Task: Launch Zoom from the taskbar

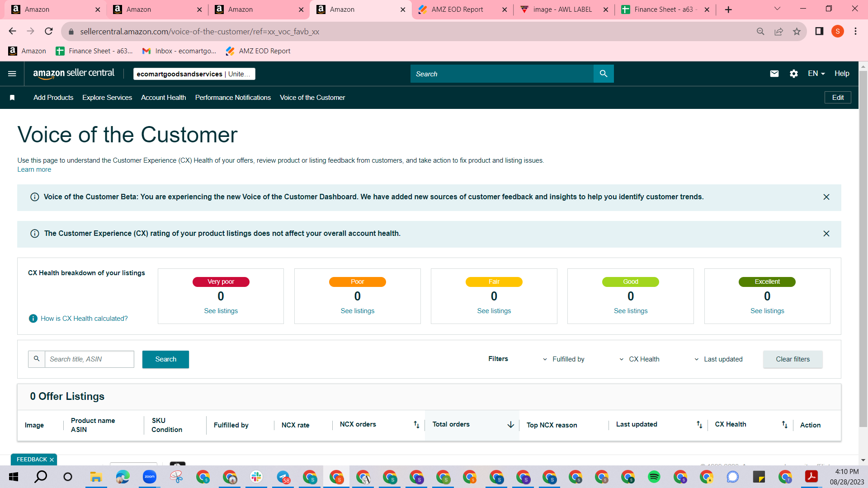Action: (x=150, y=477)
